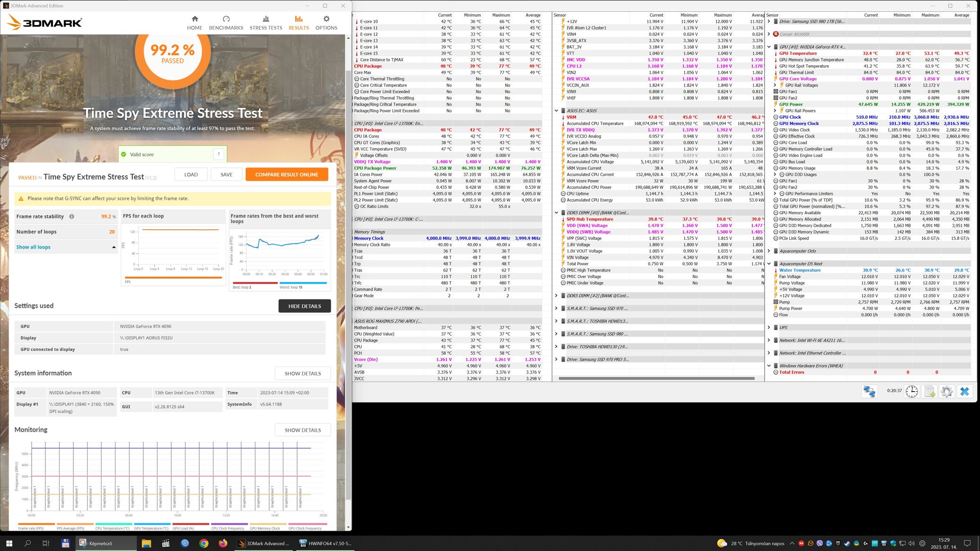Open the Windows Start menu
The width and height of the screenshot is (980, 551).
click(x=9, y=543)
